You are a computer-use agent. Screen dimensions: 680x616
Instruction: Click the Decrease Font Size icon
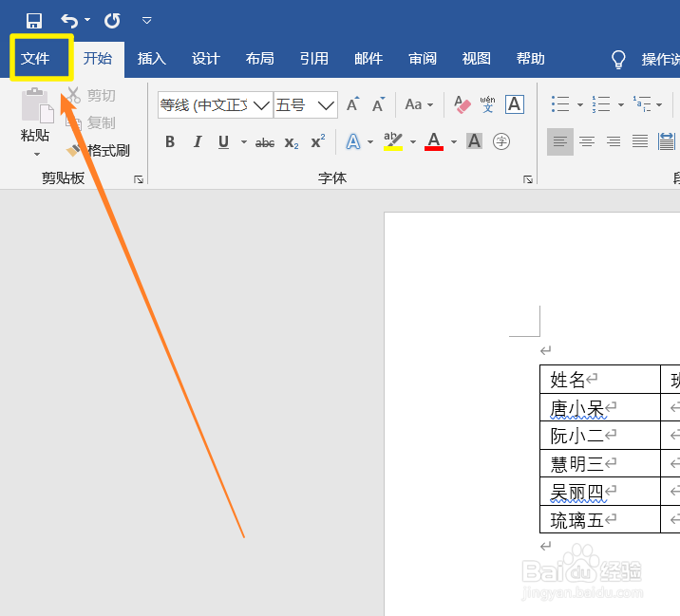[x=379, y=104]
